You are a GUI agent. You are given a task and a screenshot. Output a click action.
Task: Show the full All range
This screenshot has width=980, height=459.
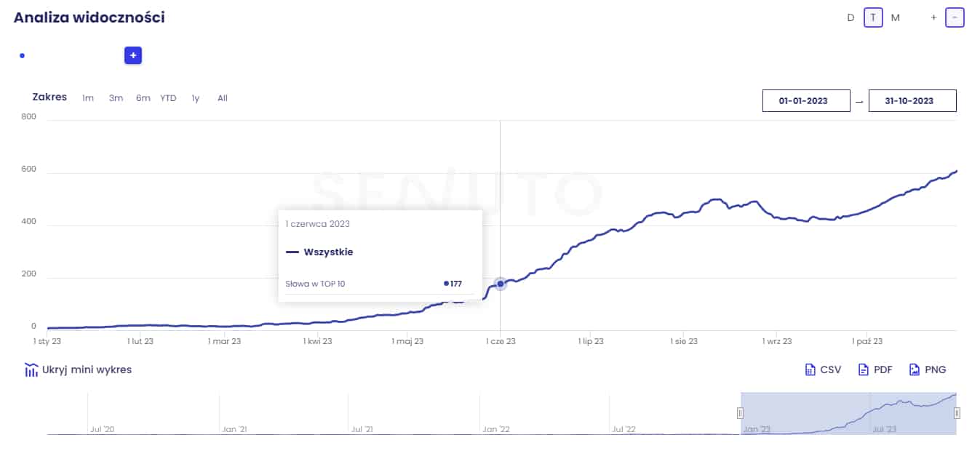point(223,98)
